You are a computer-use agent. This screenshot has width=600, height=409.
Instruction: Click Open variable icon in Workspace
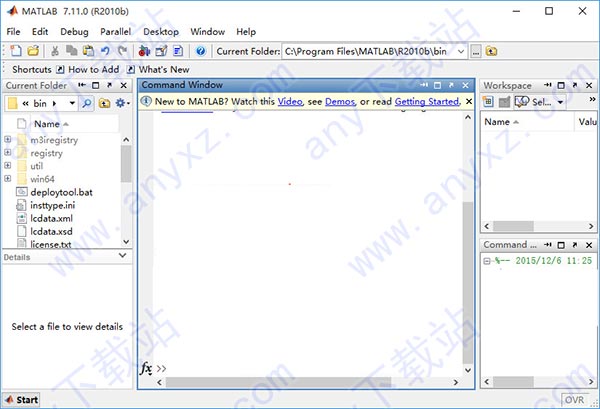click(x=504, y=102)
